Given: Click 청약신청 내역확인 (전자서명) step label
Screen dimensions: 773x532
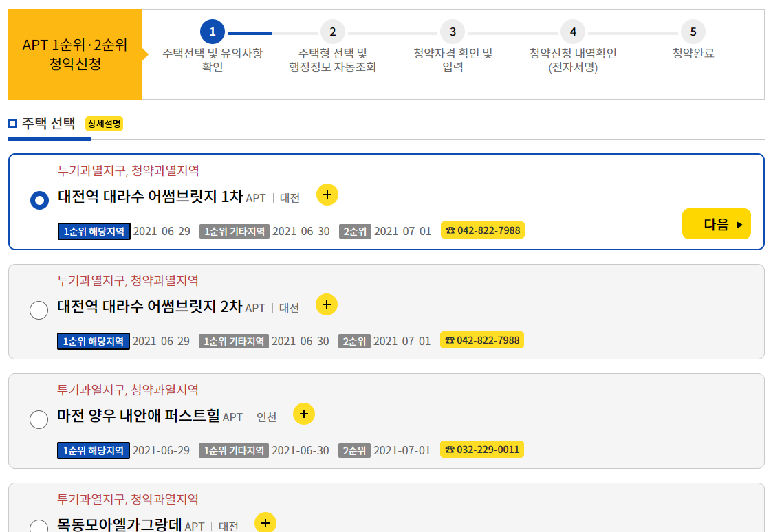Looking at the screenshot, I should click(x=573, y=60).
